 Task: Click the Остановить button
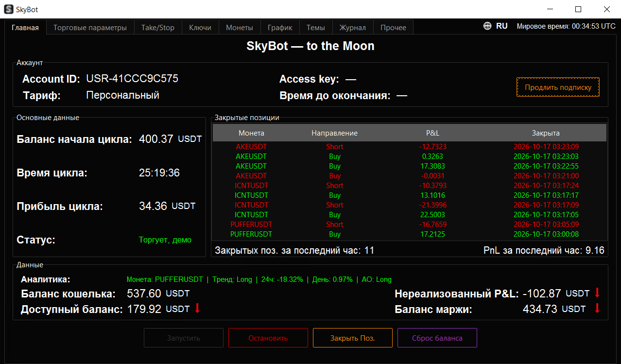(268, 338)
